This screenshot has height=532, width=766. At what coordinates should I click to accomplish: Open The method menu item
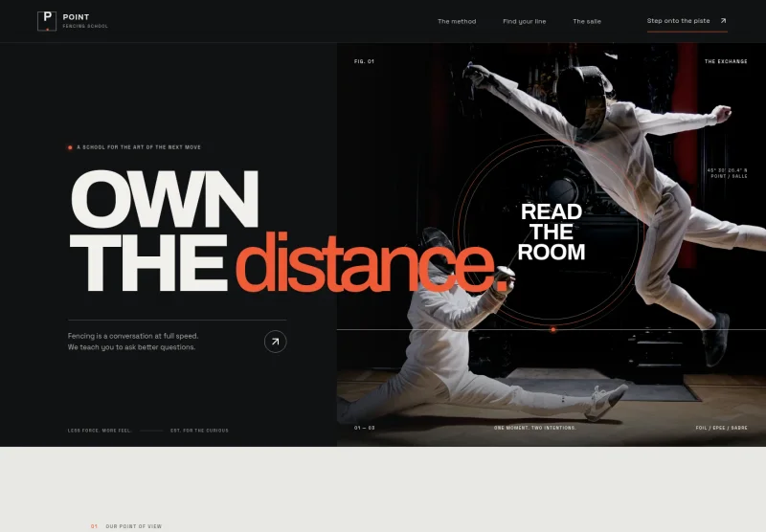[x=457, y=21]
